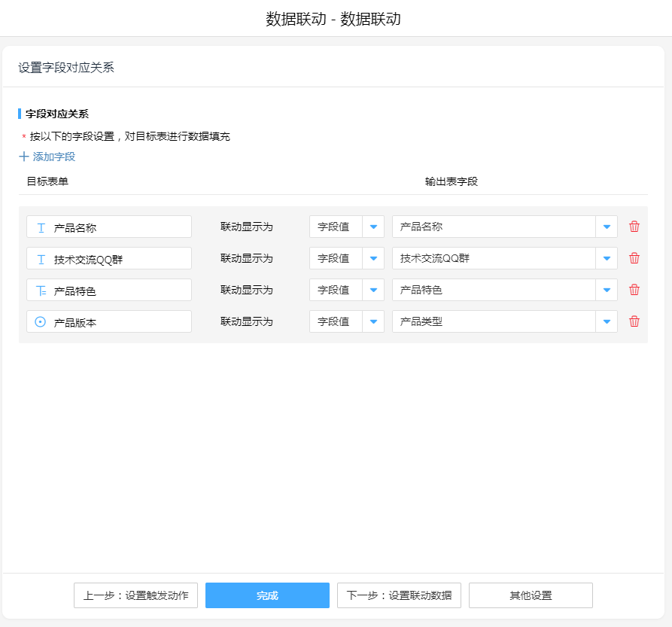
Task: Click the 技术交流QQ群 target field box
Action: 109,258
